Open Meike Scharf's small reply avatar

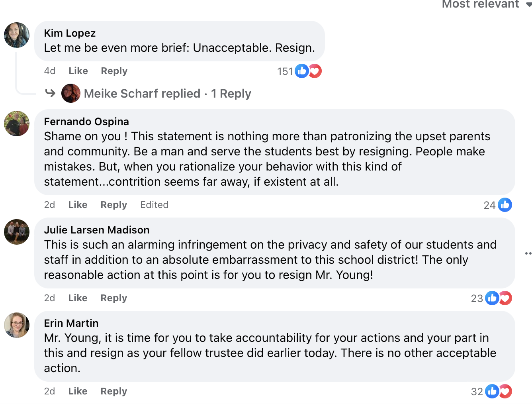(x=71, y=93)
